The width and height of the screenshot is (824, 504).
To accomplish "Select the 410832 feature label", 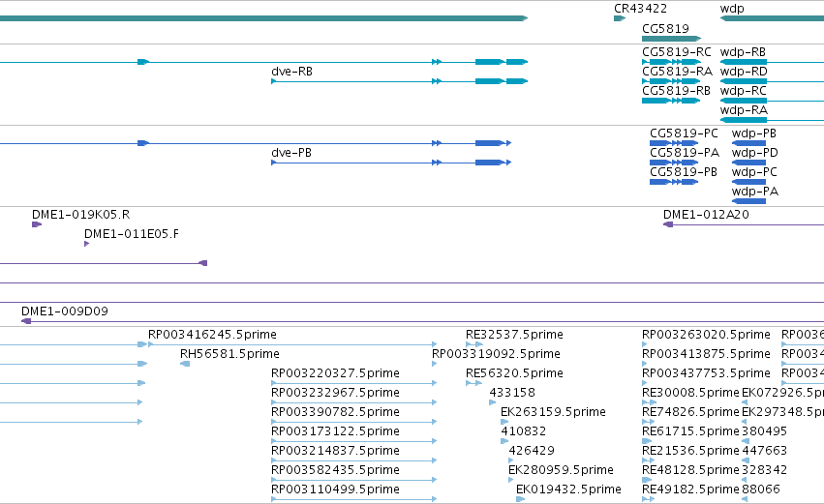I will [x=524, y=431].
